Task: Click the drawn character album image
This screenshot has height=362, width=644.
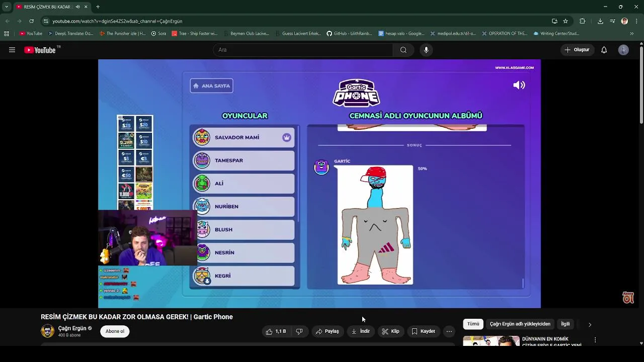Action: pyautogui.click(x=375, y=225)
